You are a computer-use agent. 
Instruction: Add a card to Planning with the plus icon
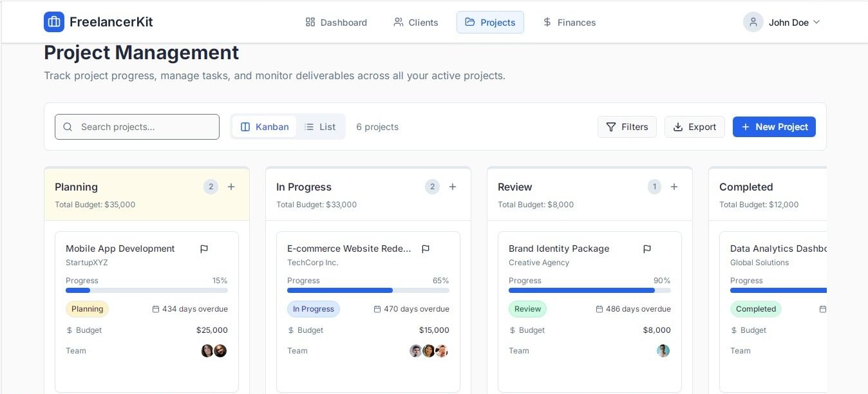(231, 187)
